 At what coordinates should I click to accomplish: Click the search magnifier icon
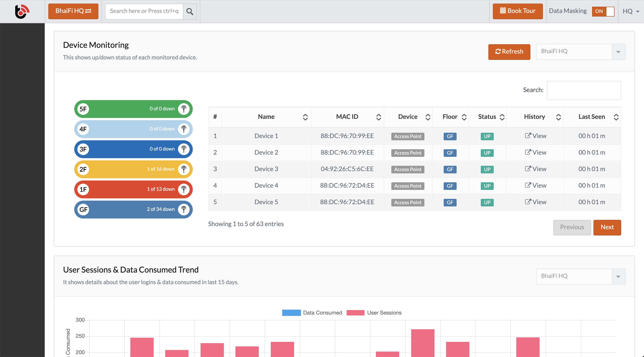(190, 11)
